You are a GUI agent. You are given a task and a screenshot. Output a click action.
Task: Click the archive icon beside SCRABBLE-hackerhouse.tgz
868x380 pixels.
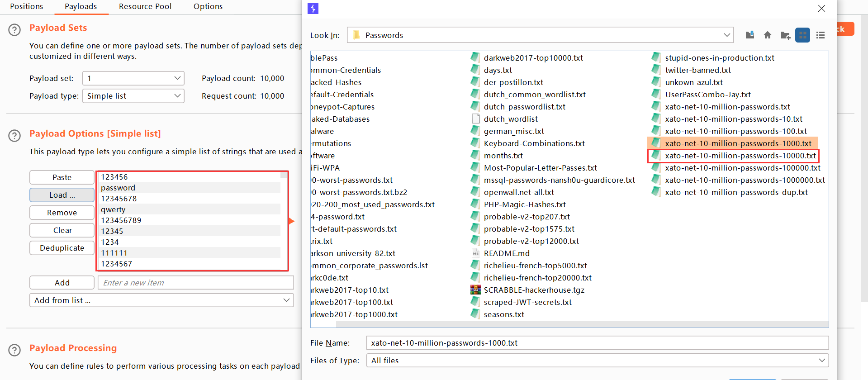pyautogui.click(x=475, y=290)
